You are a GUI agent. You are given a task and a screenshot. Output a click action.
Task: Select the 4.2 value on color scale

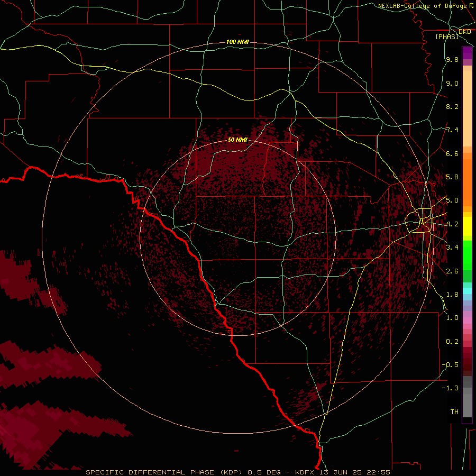coord(452,224)
